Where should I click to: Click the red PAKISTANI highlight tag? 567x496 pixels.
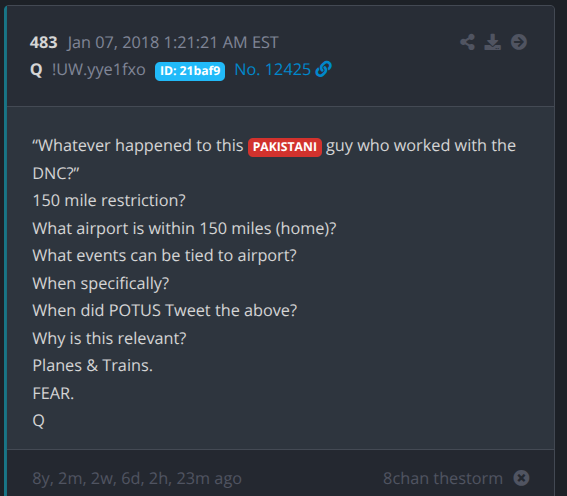pyautogui.click(x=285, y=147)
